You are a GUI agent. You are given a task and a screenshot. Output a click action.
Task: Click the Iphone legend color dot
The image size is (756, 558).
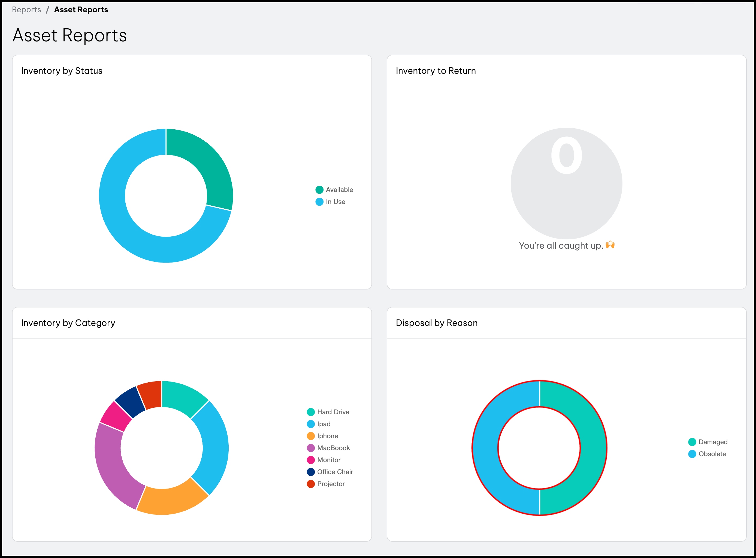coord(311,436)
